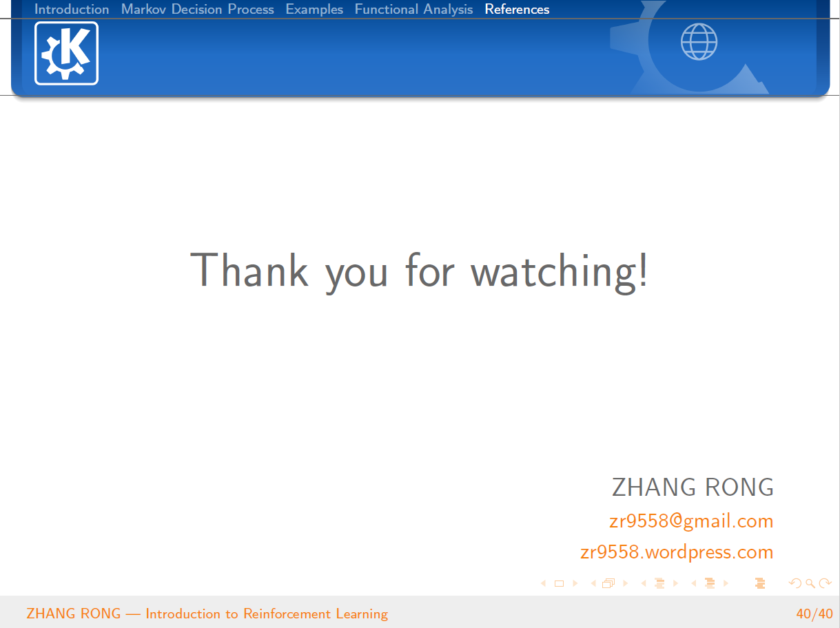
Task: Click the go back curved arrow
Action: (x=795, y=583)
